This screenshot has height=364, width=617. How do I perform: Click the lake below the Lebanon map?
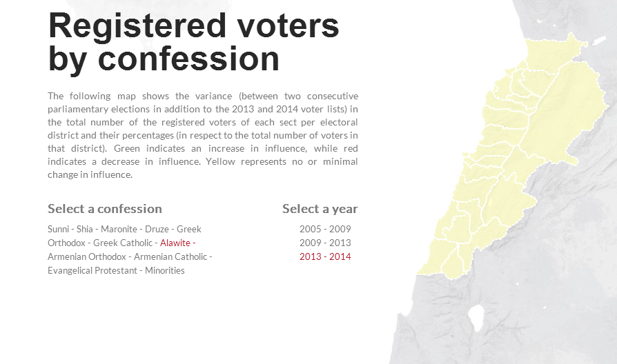pos(475,317)
